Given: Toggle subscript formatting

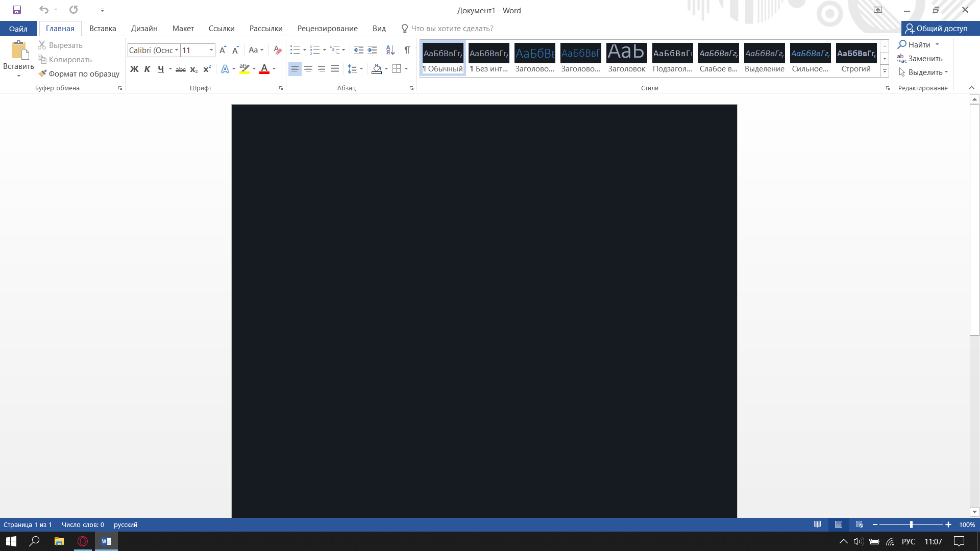Looking at the screenshot, I should point(194,69).
